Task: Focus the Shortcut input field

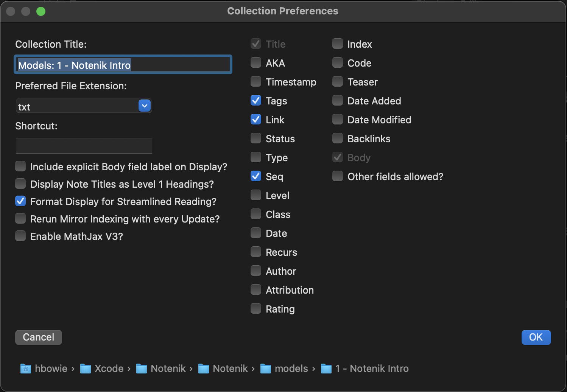Action: tap(84, 146)
